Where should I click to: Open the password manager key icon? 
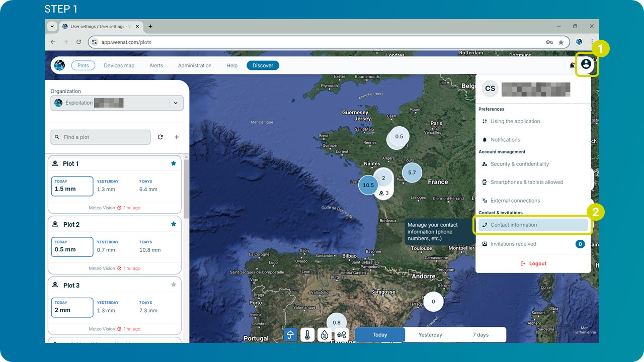(549, 42)
